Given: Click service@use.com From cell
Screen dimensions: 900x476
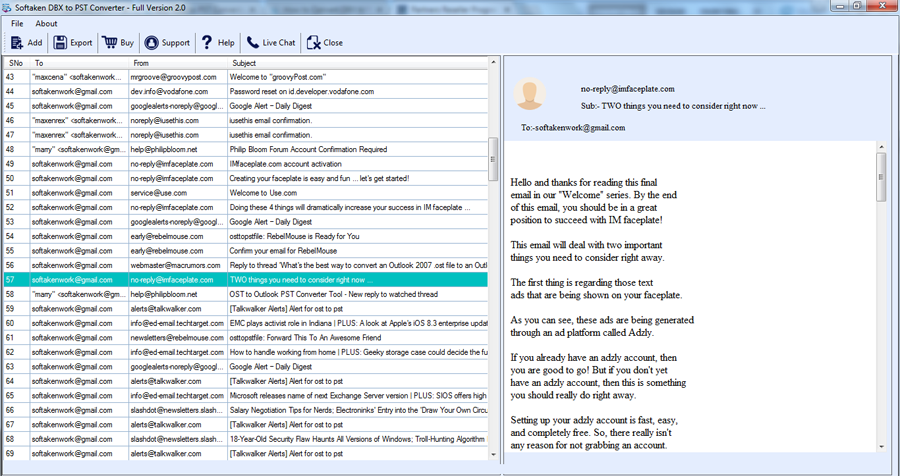Looking at the screenshot, I should [x=178, y=193].
